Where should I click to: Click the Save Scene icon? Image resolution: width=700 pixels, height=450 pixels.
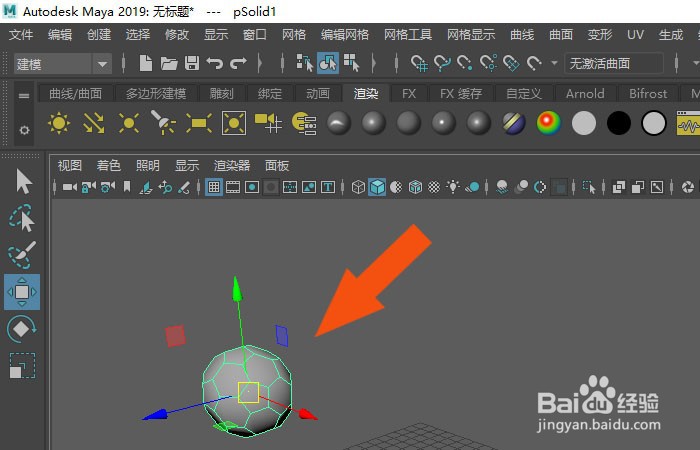coord(192,63)
